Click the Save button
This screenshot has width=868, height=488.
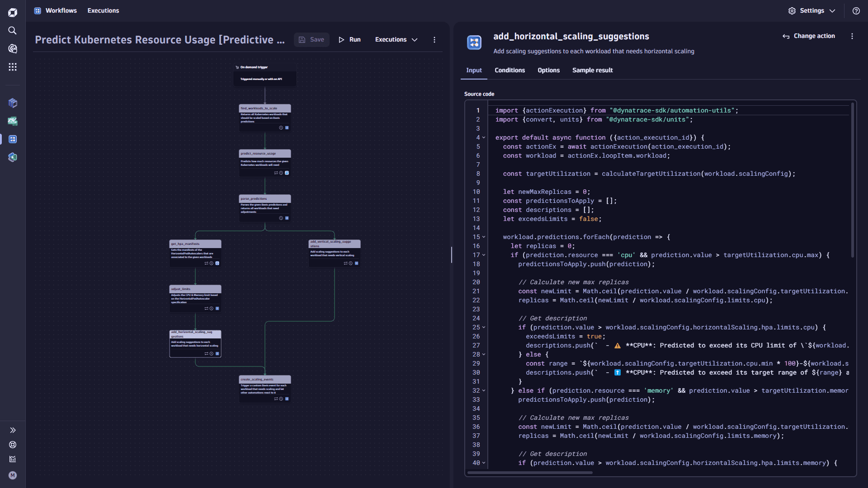coord(311,40)
